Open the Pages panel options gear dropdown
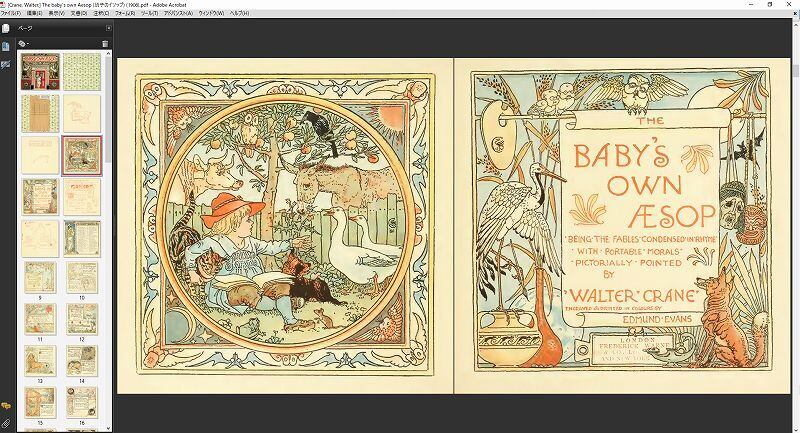Viewport: 800px width, 433px height. coord(24,44)
